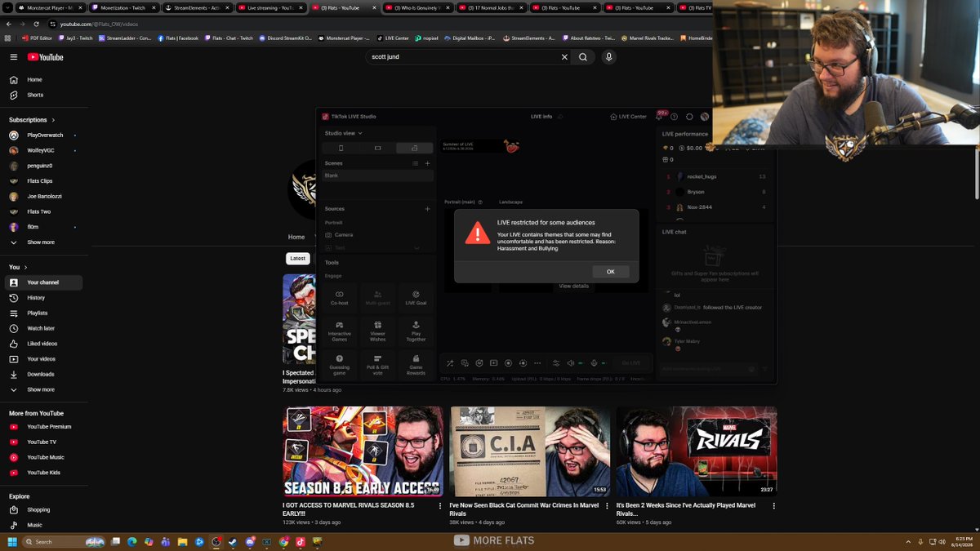The height and width of the screenshot is (551, 980).
Task: Click the Go LIVE button
Action: (x=631, y=363)
